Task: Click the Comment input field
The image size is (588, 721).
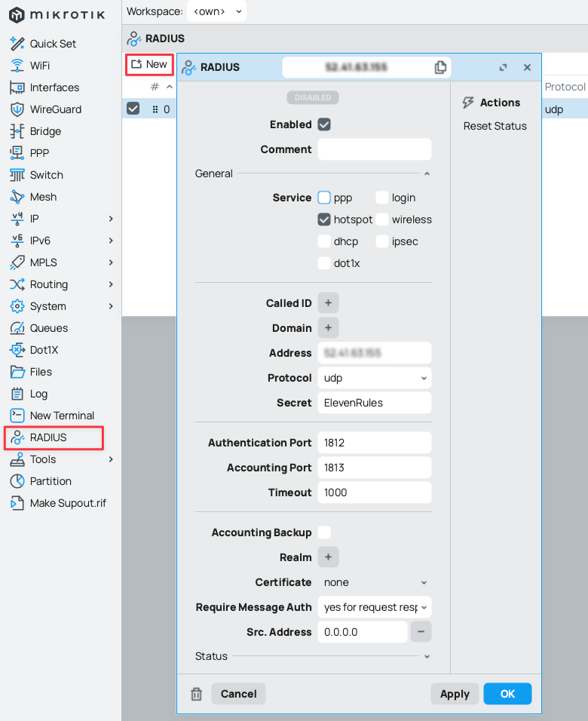Action: (375, 149)
